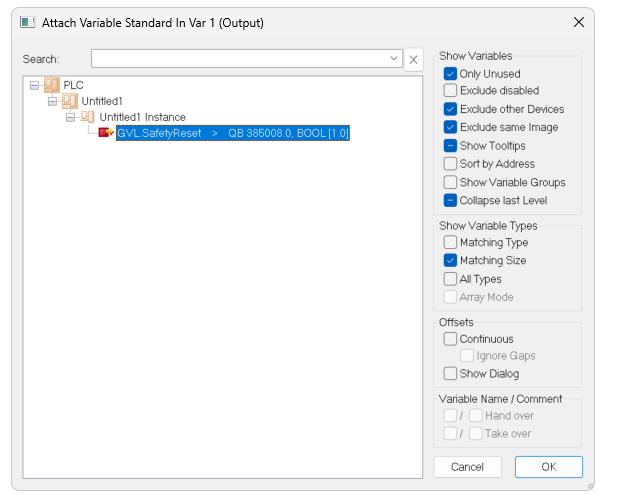Confirm with the OK button

(549, 467)
